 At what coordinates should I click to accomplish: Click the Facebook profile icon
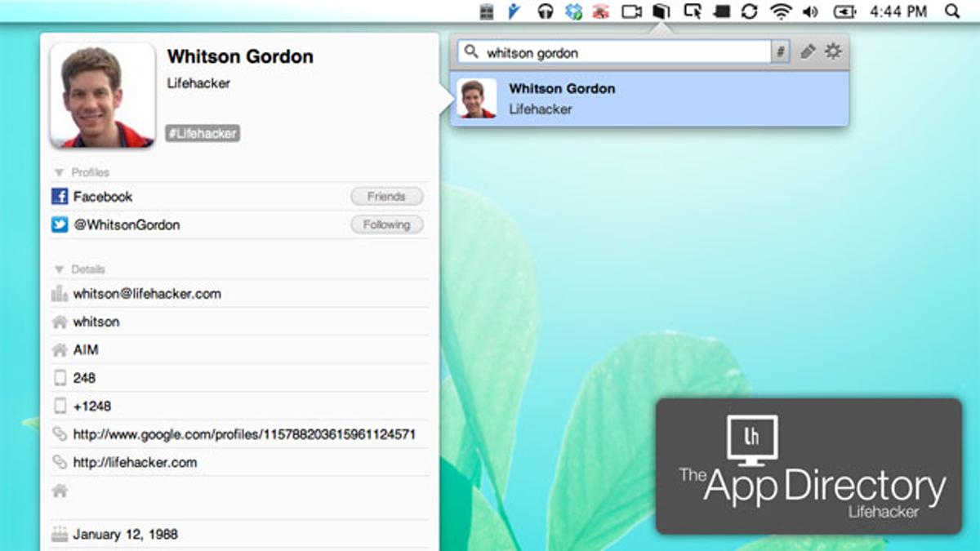coord(59,197)
